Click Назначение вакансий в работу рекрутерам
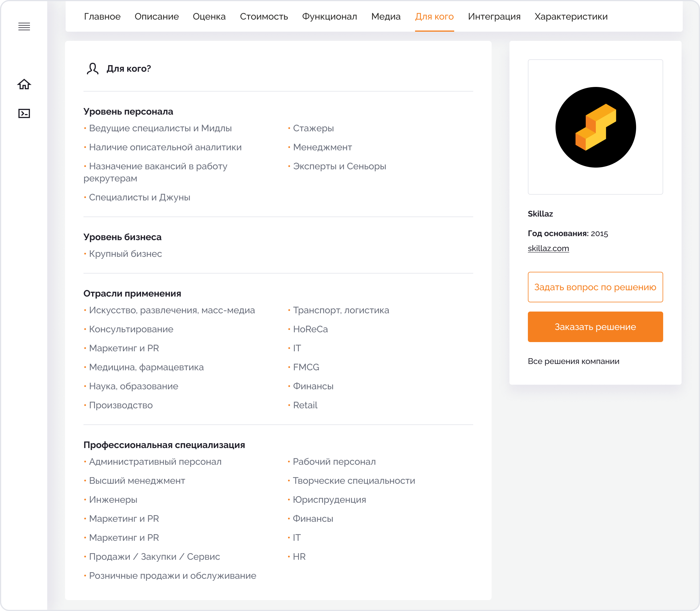The image size is (700, 611). click(x=155, y=172)
